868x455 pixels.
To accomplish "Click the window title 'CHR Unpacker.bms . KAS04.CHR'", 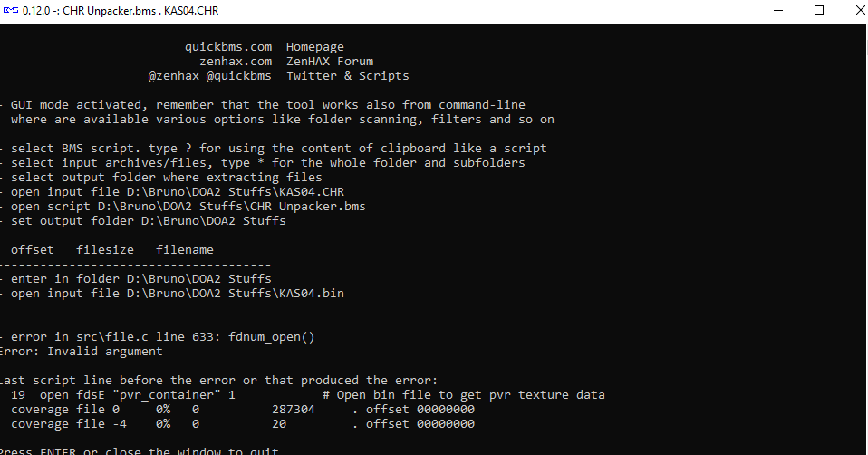I will [x=140, y=11].
